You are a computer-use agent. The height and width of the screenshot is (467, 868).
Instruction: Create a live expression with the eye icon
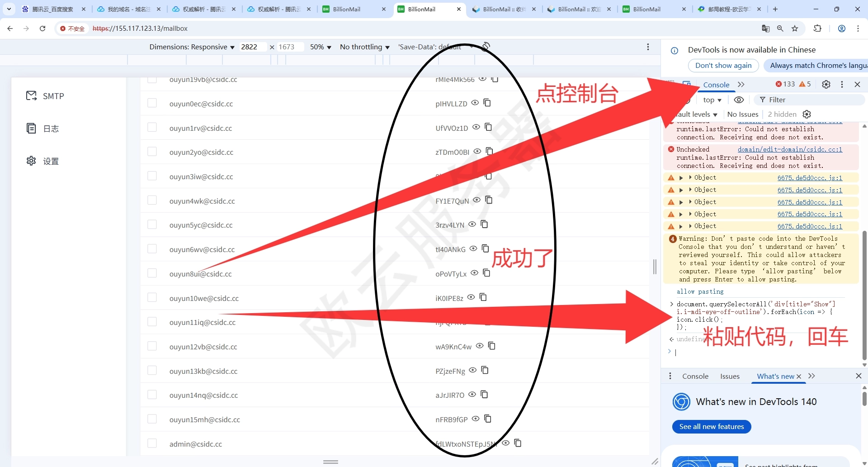pyautogui.click(x=739, y=100)
